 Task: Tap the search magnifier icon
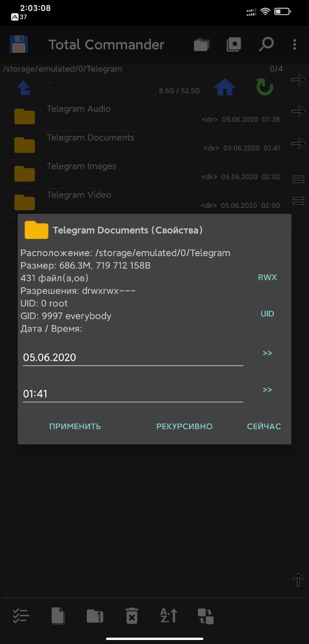click(266, 44)
